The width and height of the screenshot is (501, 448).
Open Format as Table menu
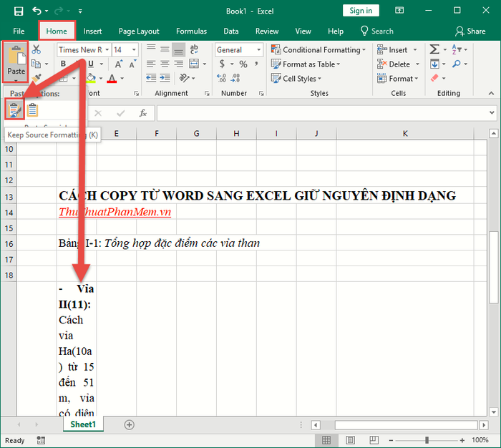pyautogui.click(x=306, y=64)
